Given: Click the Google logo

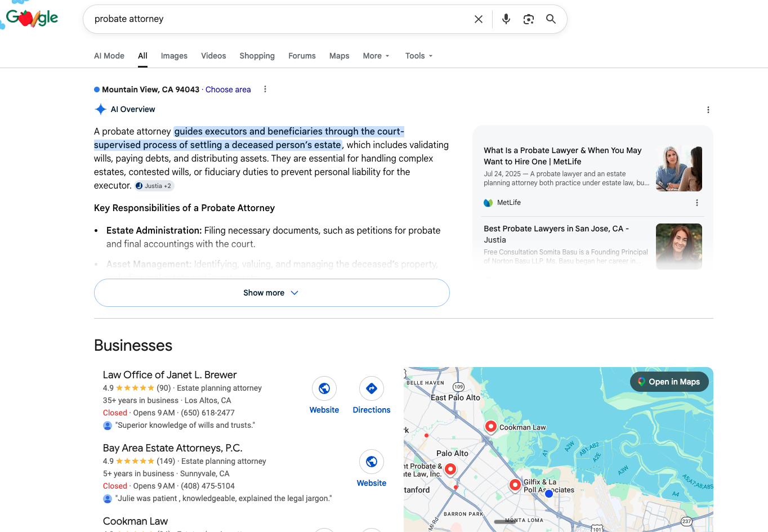Looking at the screenshot, I should click(x=31, y=19).
